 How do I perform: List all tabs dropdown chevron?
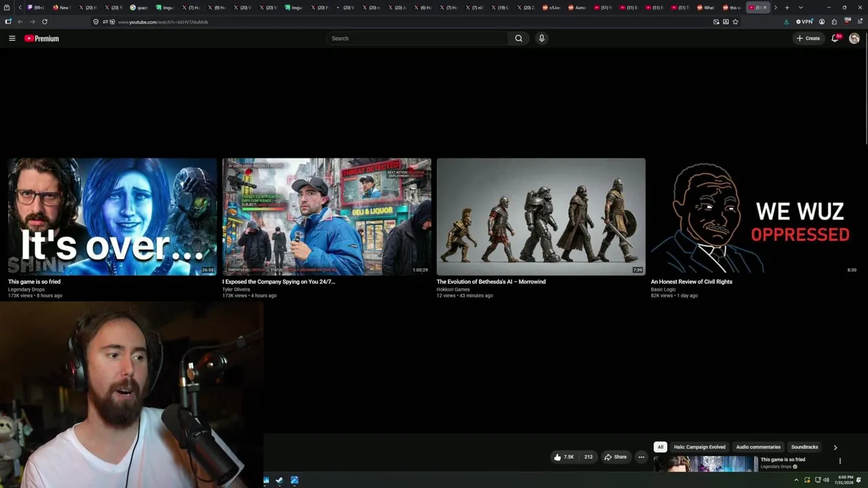[800, 7]
